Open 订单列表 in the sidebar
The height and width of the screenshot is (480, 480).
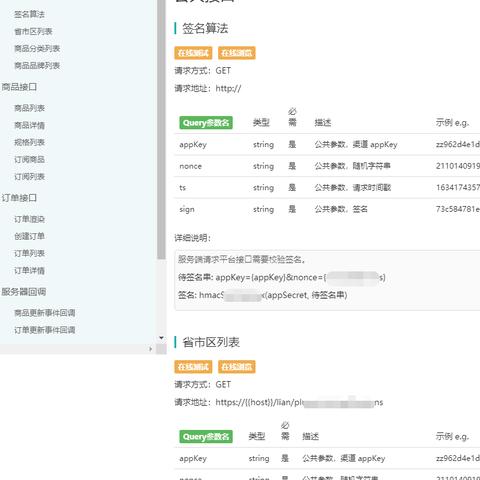point(29,253)
